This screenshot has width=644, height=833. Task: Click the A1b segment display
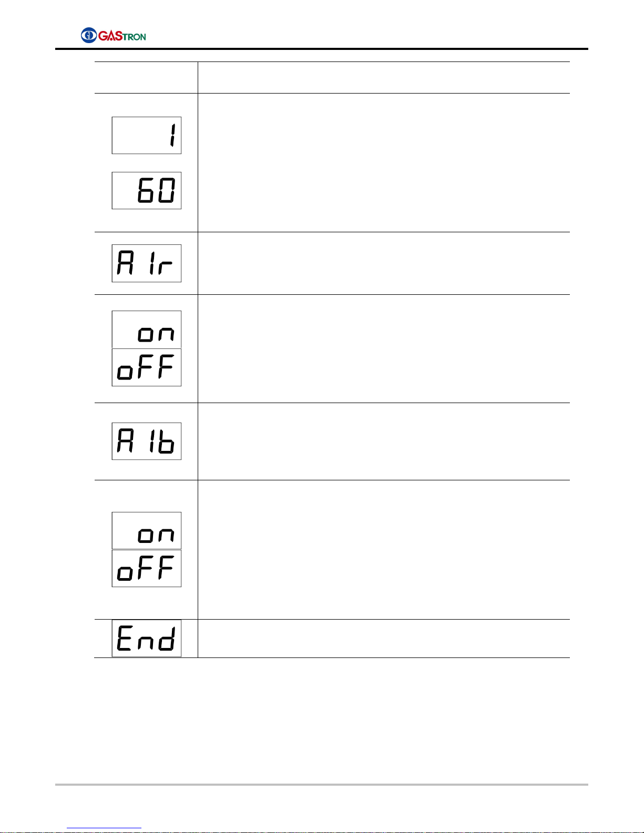point(147,441)
